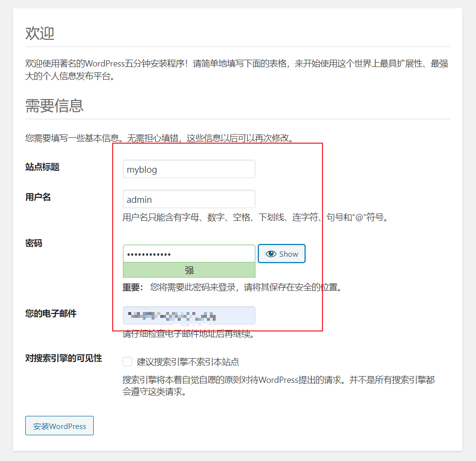
Task: Click the 建议搜索引擎不索引本站点 checkbox label
Action: coord(188,362)
